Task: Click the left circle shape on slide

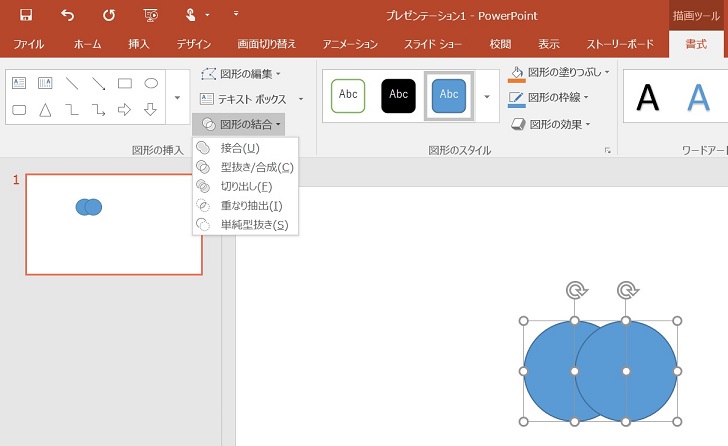Action: coord(548,371)
